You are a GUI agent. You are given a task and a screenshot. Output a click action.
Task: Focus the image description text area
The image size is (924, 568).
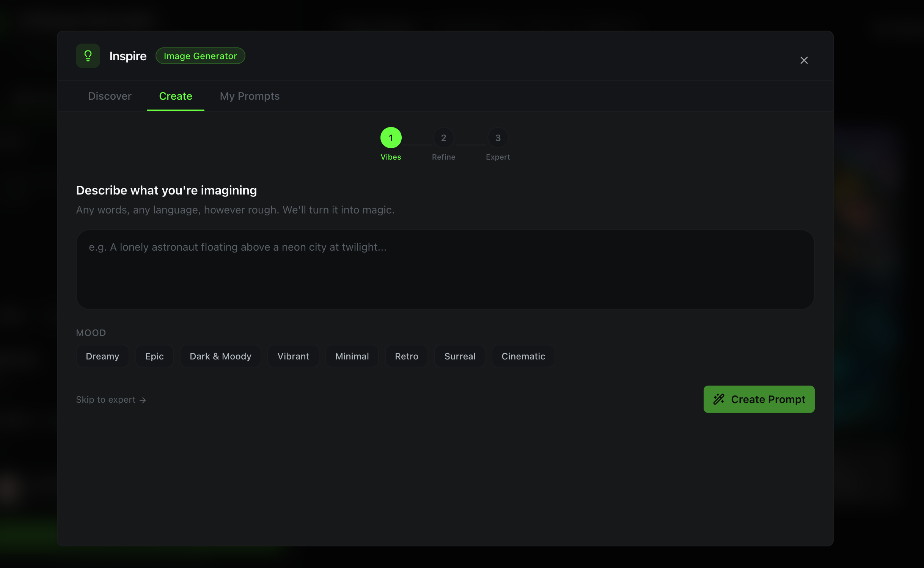[x=445, y=270]
